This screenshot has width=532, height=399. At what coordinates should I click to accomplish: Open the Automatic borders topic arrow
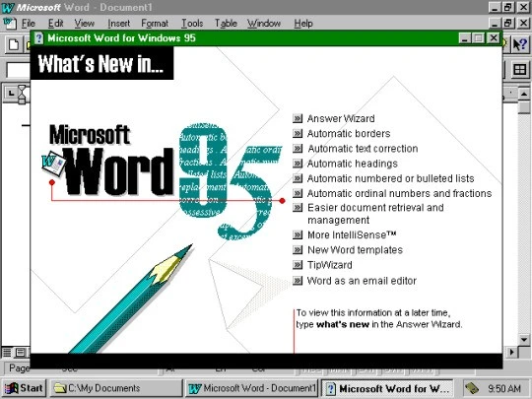298,133
